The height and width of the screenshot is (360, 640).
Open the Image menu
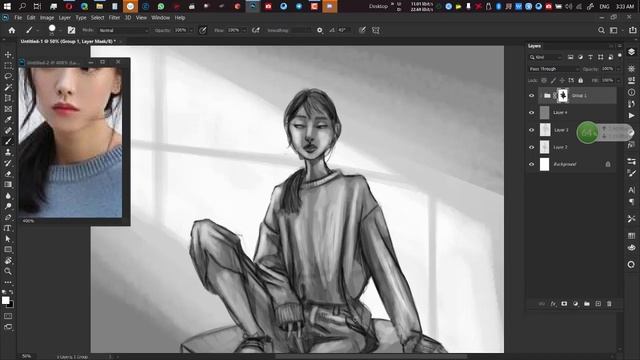(47, 18)
